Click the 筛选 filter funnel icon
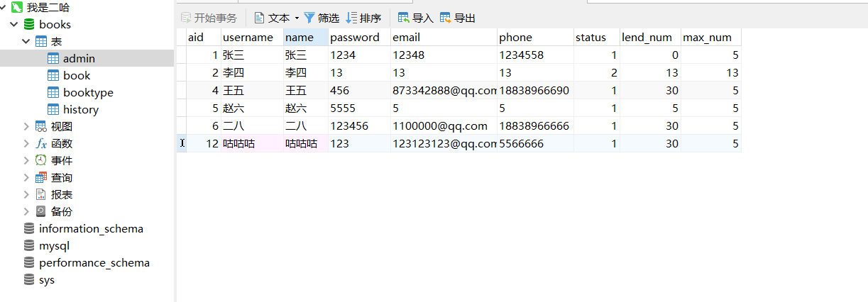Viewport: 868px width, 302px height. [309, 18]
